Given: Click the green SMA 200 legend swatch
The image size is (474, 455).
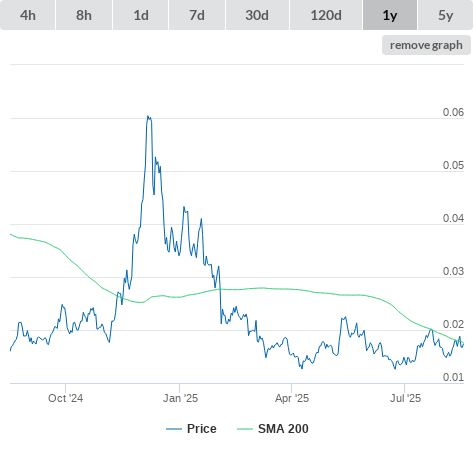Looking at the screenshot, I should click(x=245, y=429).
